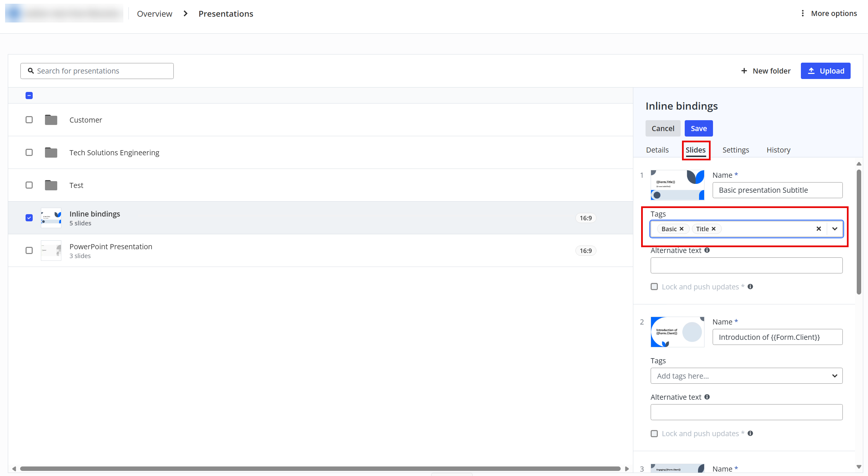Click the Search for presentations field

[x=97, y=71]
